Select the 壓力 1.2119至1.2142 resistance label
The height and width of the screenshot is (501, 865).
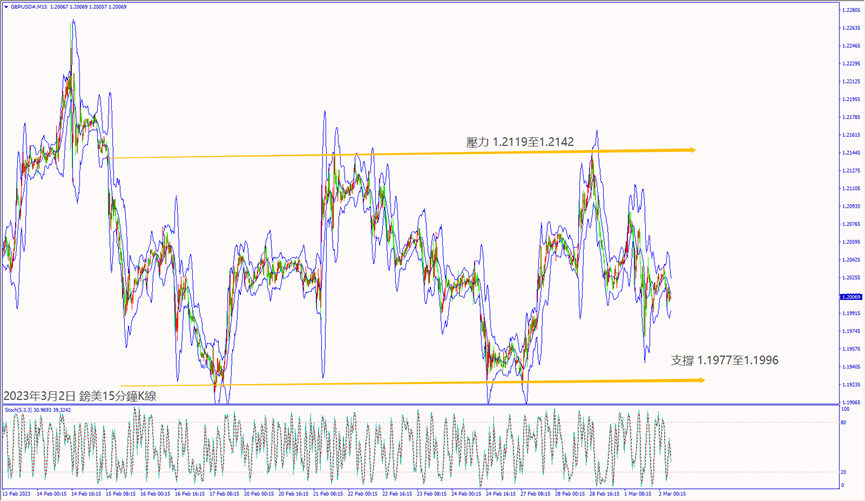519,142
